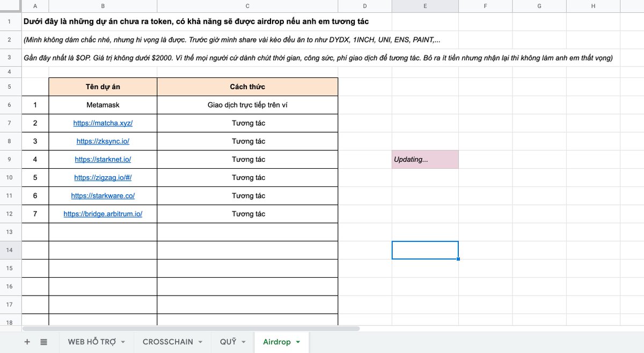The width and height of the screenshot is (644, 353).
Task: Open the https://matcha.xyz/ link
Action: [103, 123]
